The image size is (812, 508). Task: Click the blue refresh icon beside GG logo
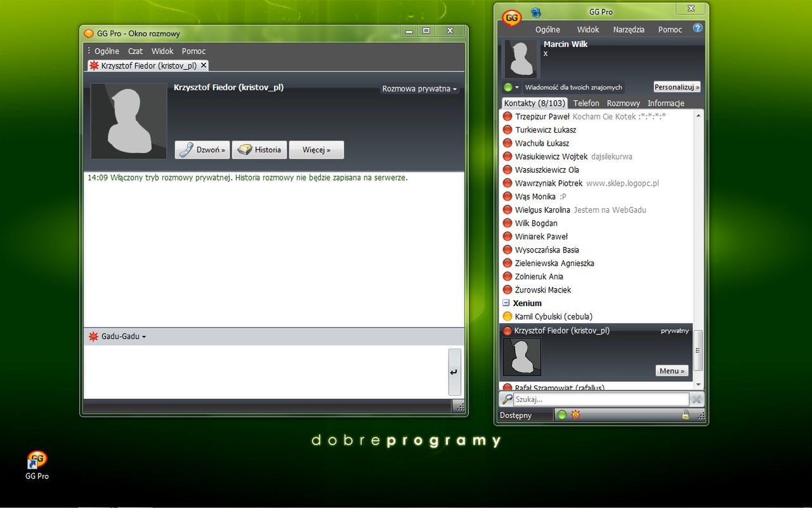click(535, 12)
